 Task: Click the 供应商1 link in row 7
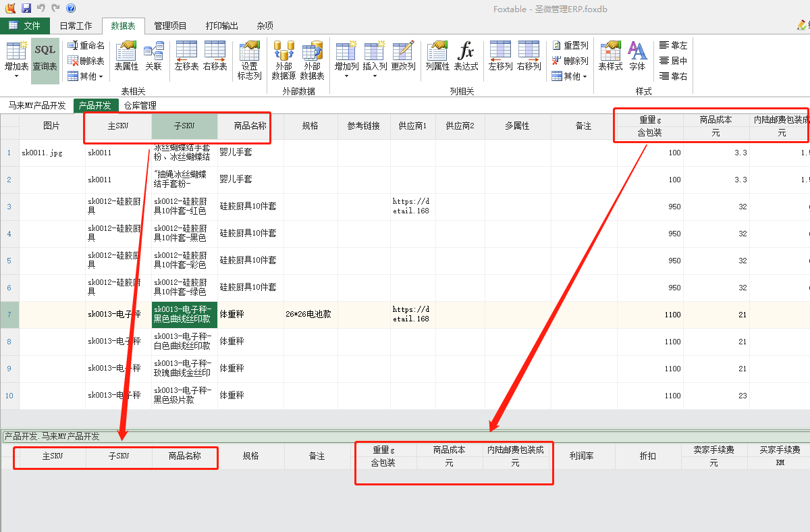[411, 314]
